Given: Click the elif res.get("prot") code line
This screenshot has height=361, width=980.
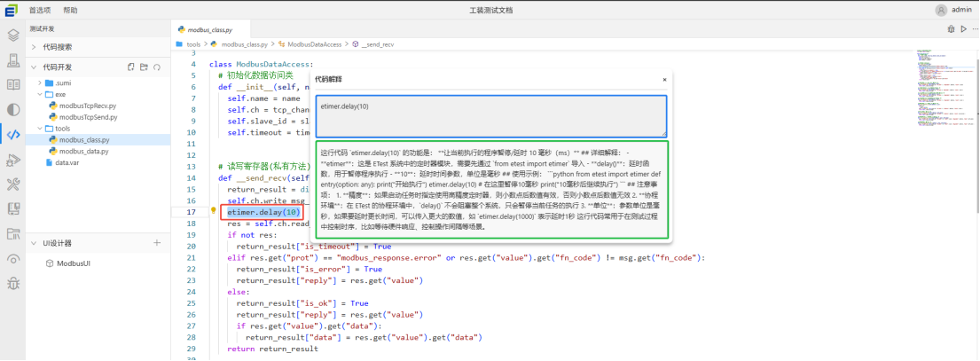Looking at the screenshot, I should click(x=466, y=257).
